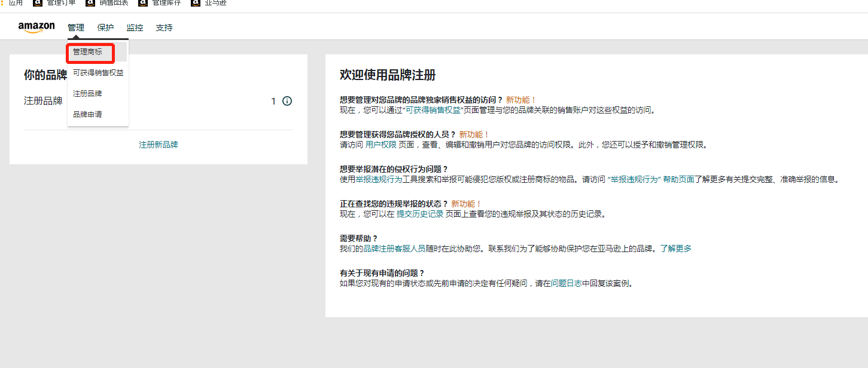Screen dimensions: 868x368
Task: Click the 亚马逊 bookmark Amazon icon
Action: tap(196, 2)
